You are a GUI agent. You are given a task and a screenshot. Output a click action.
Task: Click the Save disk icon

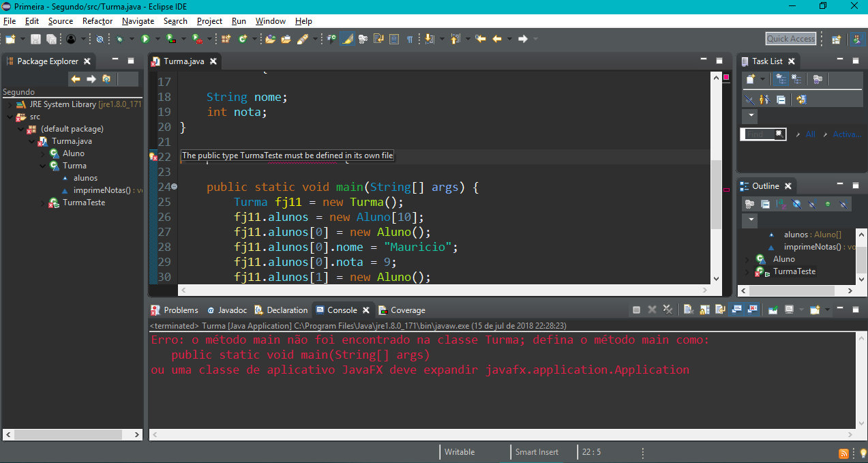coord(35,39)
